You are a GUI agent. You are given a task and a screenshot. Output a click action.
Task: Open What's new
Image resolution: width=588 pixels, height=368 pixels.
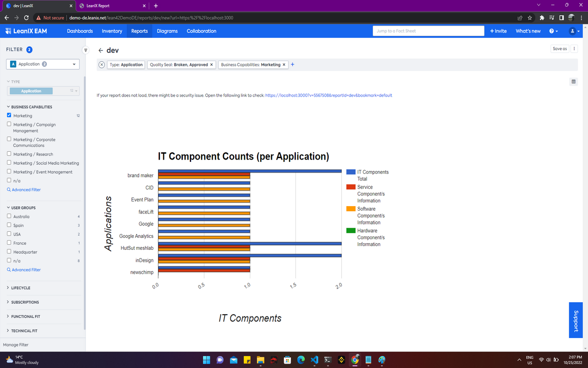(528, 31)
